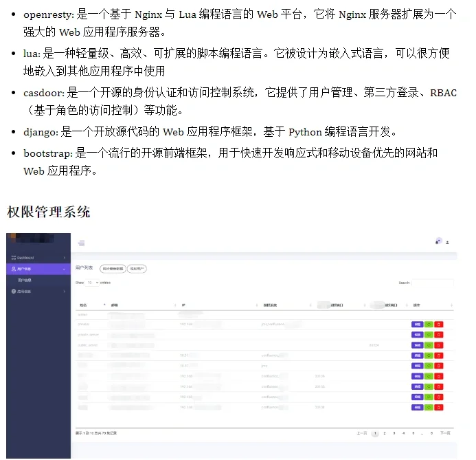Sort by the IP column header

coord(183,305)
